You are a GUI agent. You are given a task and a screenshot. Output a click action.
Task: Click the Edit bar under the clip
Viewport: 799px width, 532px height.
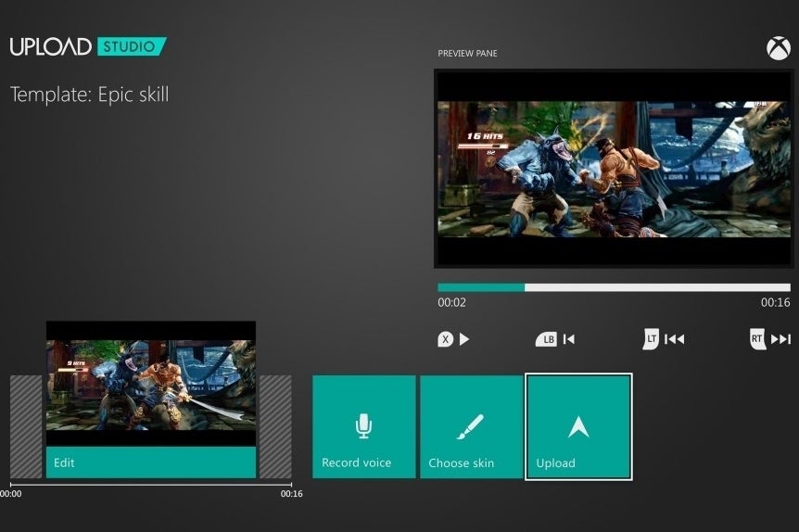pyautogui.click(x=151, y=462)
